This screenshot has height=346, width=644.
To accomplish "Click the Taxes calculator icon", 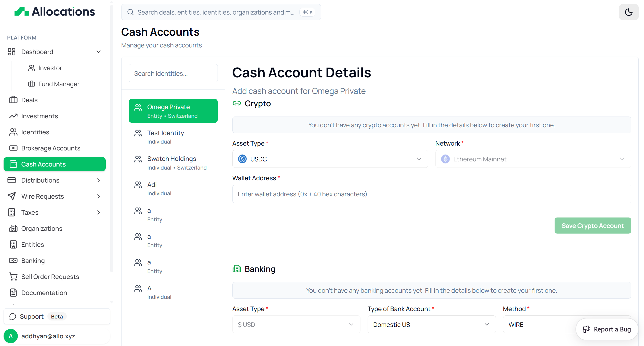I will tap(12, 212).
